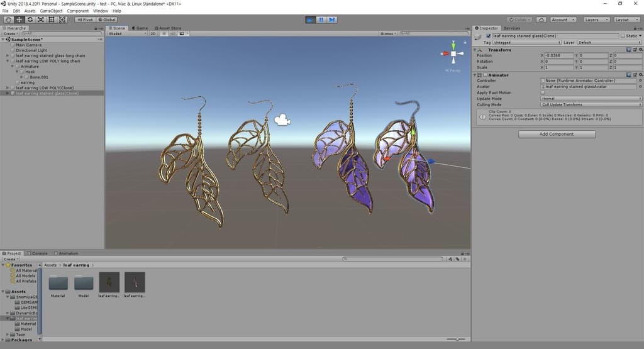Enable the Static checkbox
This screenshot has width=644, height=349.
pos(623,36)
